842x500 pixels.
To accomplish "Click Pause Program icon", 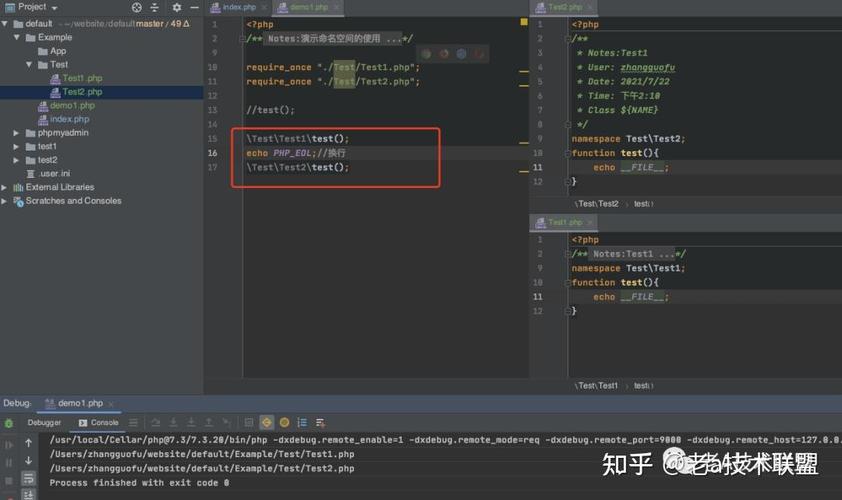I will pos(9,462).
